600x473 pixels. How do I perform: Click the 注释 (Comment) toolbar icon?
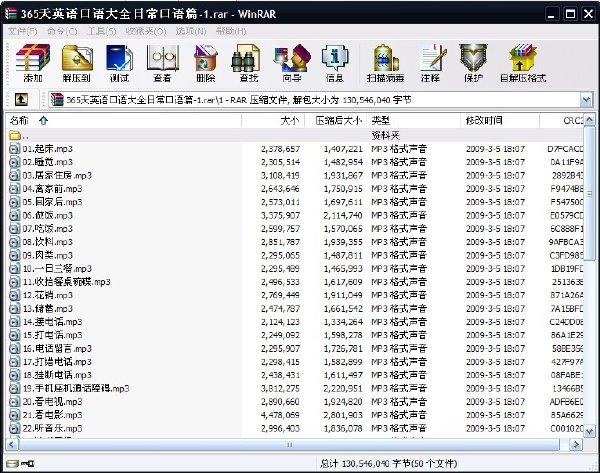click(432, 58)
